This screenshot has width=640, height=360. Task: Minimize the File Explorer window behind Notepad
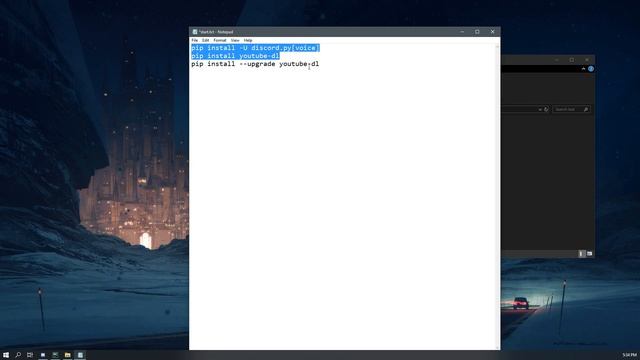click(557, 60)
